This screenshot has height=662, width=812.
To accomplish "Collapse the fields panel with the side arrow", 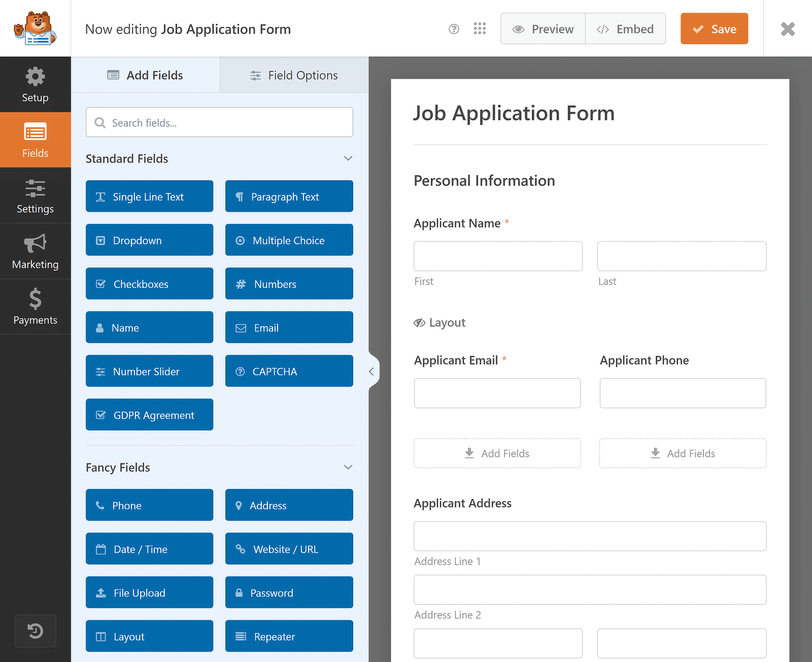I will point(372,371).
